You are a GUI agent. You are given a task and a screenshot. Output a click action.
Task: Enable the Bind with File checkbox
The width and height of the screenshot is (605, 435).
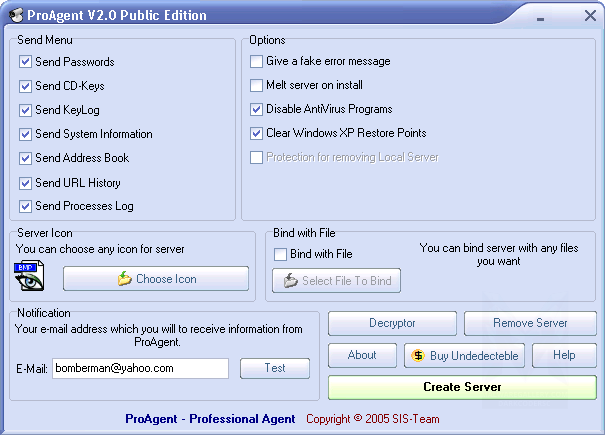tap(281, 254)
